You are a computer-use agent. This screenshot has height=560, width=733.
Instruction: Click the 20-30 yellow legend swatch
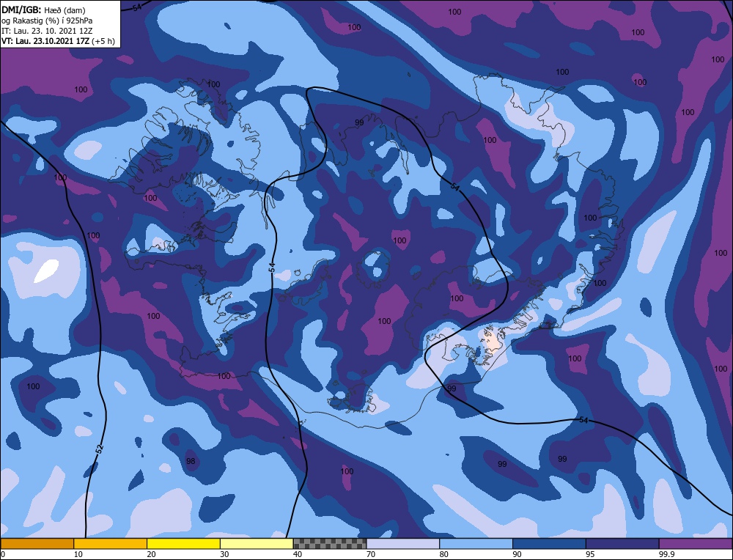183,544
